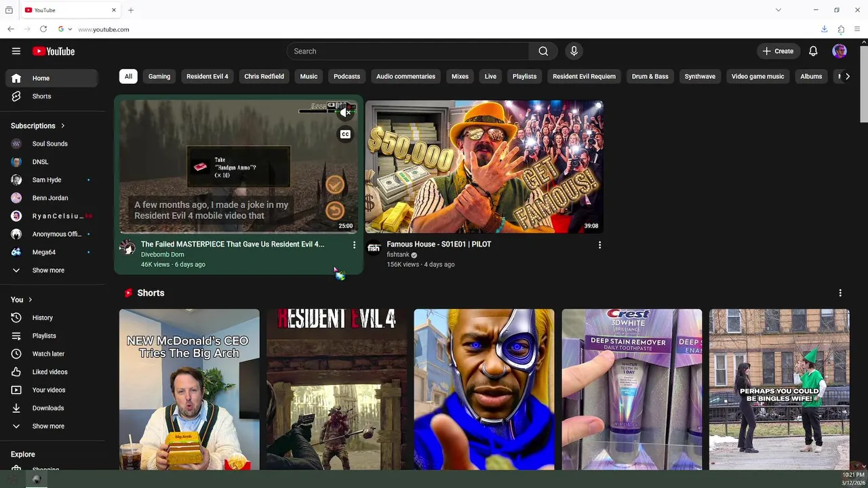Open options for Famous House video

(599, 245)
